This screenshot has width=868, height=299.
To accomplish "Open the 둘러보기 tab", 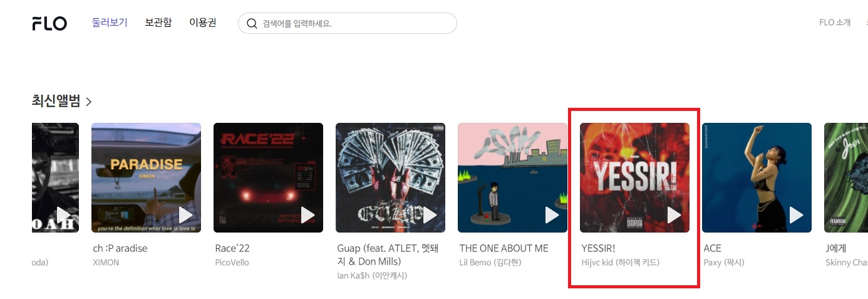I will pyautogui.click(x=110, y=23).
